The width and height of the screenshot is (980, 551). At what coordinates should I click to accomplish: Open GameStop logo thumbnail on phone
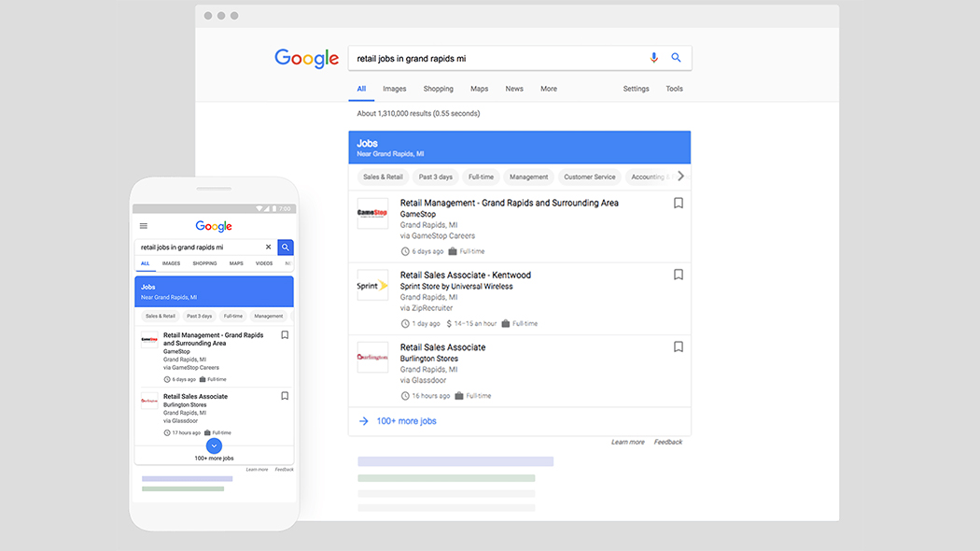pos(149,340)
